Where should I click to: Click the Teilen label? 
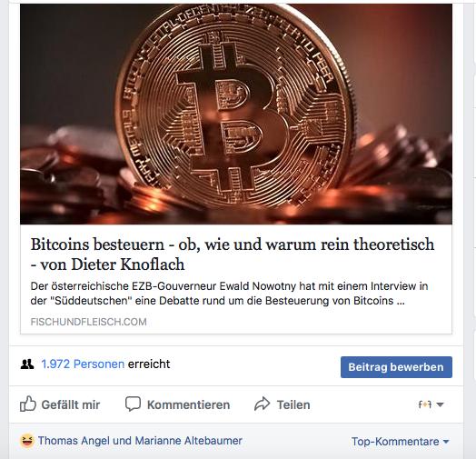(293, 405)
